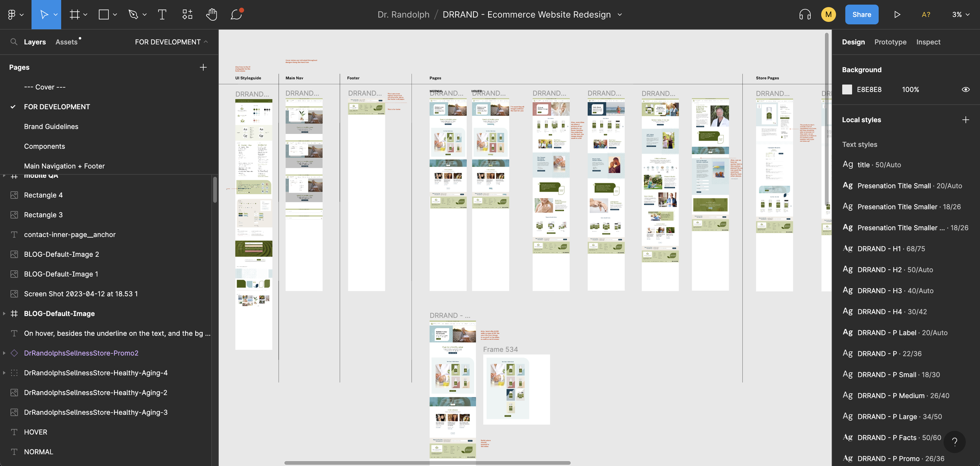The width and height of the screenshot is (980, 466).
Task: Switch to the Assets tab
Action: click(66, 42)
